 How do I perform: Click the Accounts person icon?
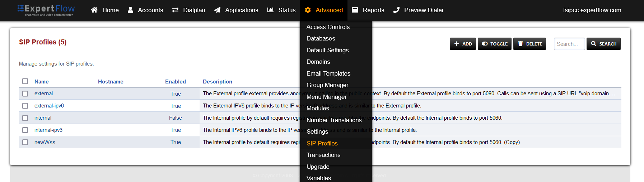(x=130, y=10)
